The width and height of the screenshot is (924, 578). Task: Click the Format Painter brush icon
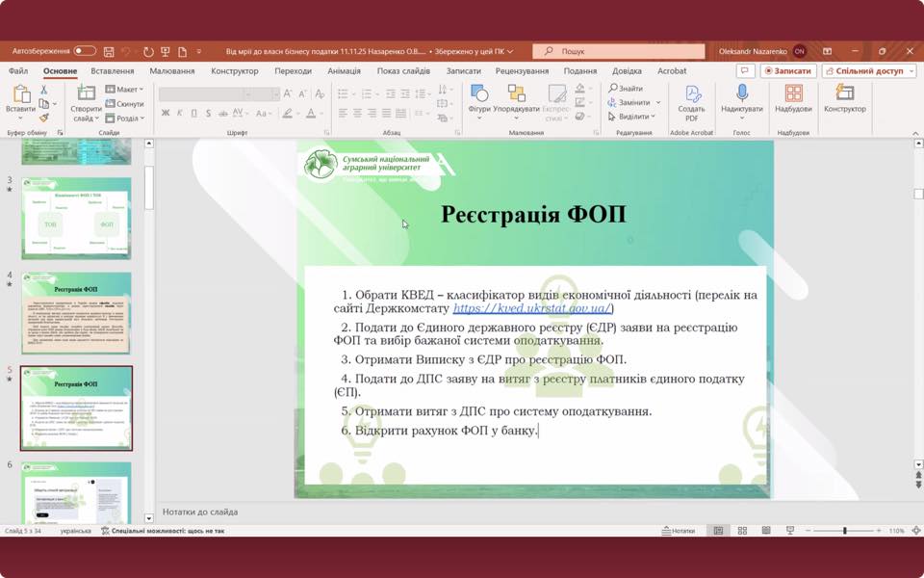coord(43,118)
